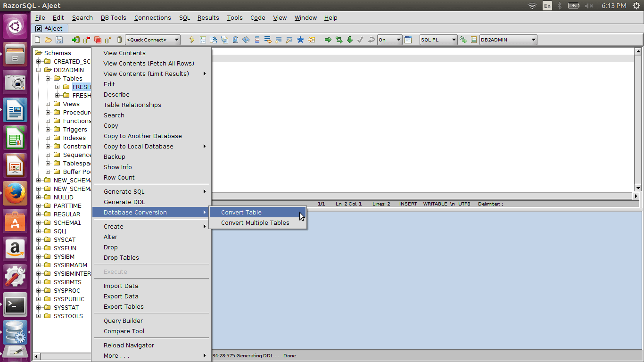Choose Row Count in the context menu
Screen dimensions: 644x362
(x=151, y=177)
